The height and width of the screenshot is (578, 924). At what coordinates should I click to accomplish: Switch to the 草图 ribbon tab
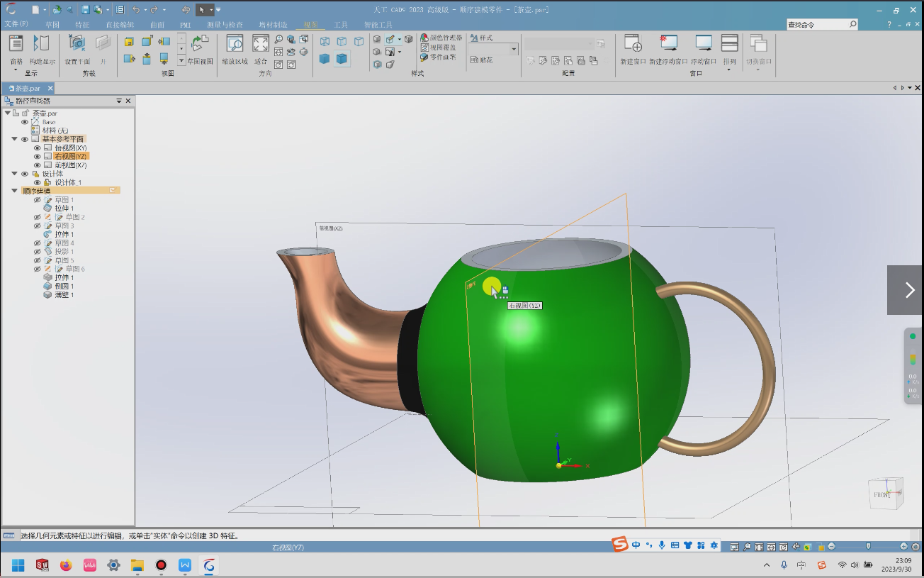click(52, 25)
